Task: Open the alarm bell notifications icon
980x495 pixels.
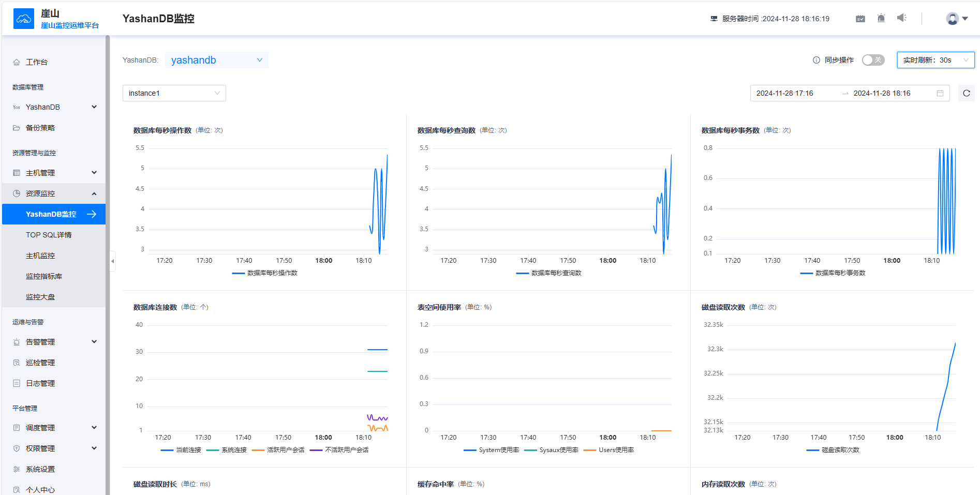Action: point(881,19)
